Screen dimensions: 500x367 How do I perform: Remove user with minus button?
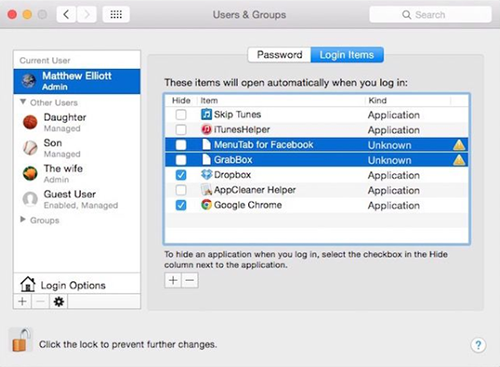tap(40, 301)
